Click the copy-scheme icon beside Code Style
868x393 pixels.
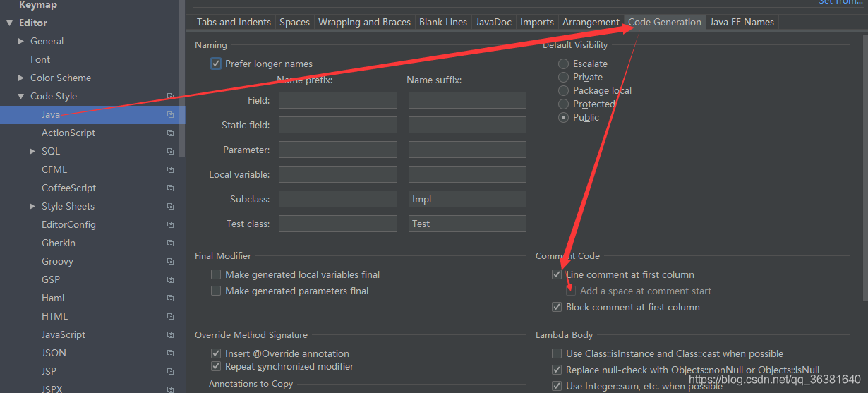pyautogui.click(x=170, y=96)
